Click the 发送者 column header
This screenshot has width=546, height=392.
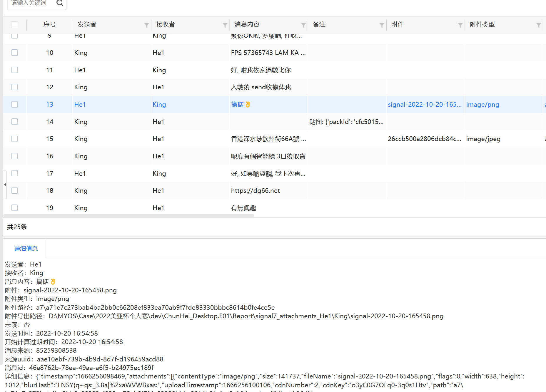[87, 25]
